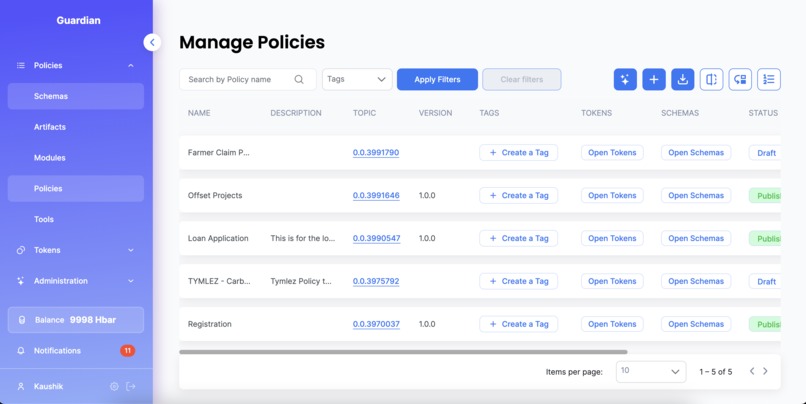Click the arrow-with-squares toolbar icon

point(740,80)
